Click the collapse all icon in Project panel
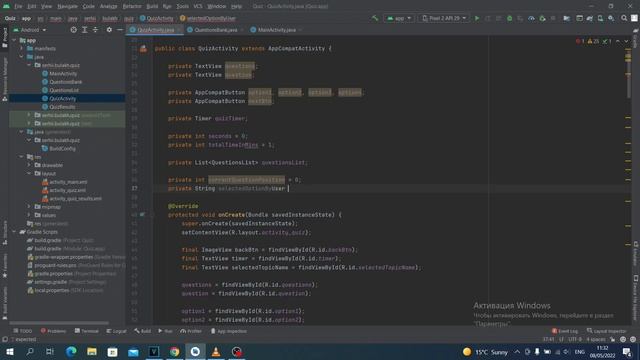This screenshot has width=640, height=360. click(x=95, y=30)
